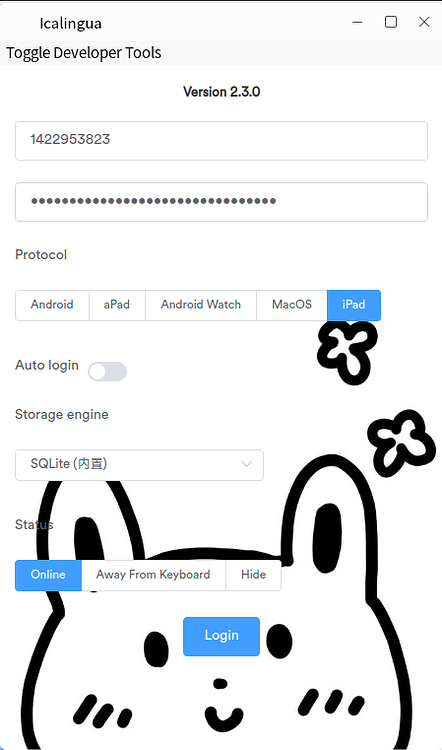Enable the Auto login switch

[107, 372]
